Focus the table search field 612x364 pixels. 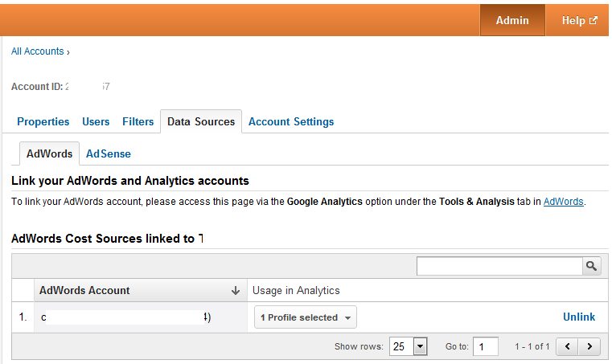click(x=499, y=266)
